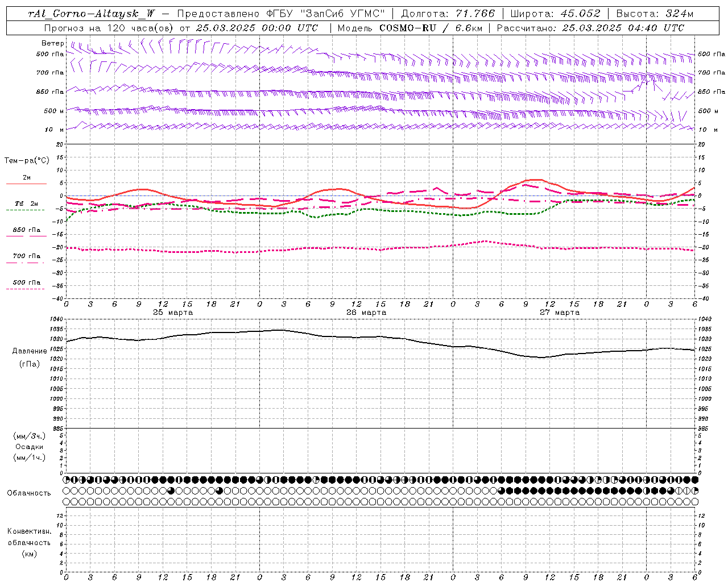Click the 25 марта date label

[173, 313]
